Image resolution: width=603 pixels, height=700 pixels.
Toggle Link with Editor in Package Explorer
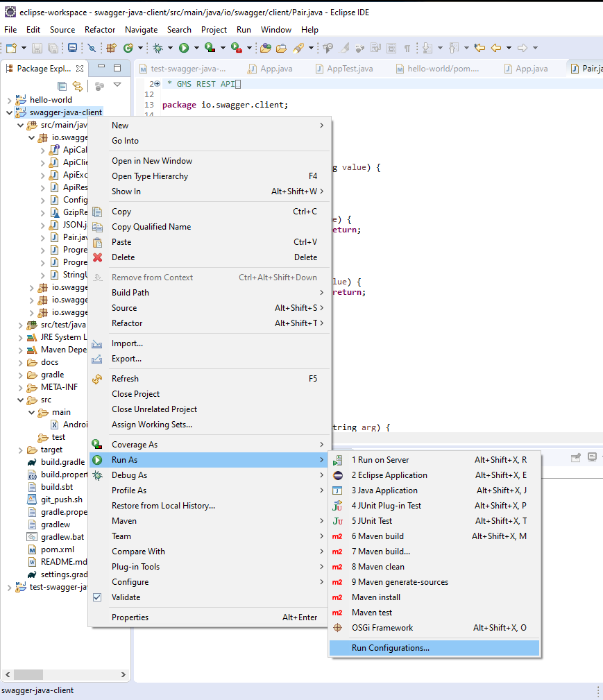click(x=78, y=85)
